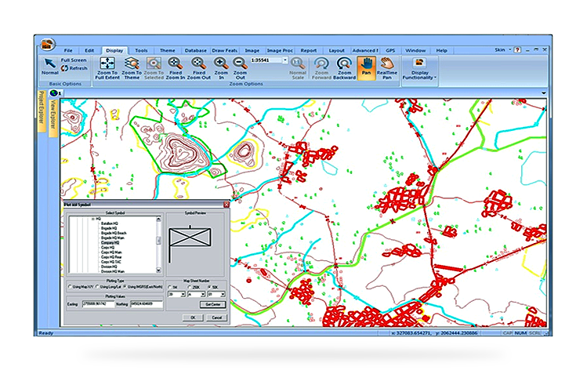The width and height of the screenshot is (587, 392).
Task: Open the application orb menu button
Action: pos(47,44)
